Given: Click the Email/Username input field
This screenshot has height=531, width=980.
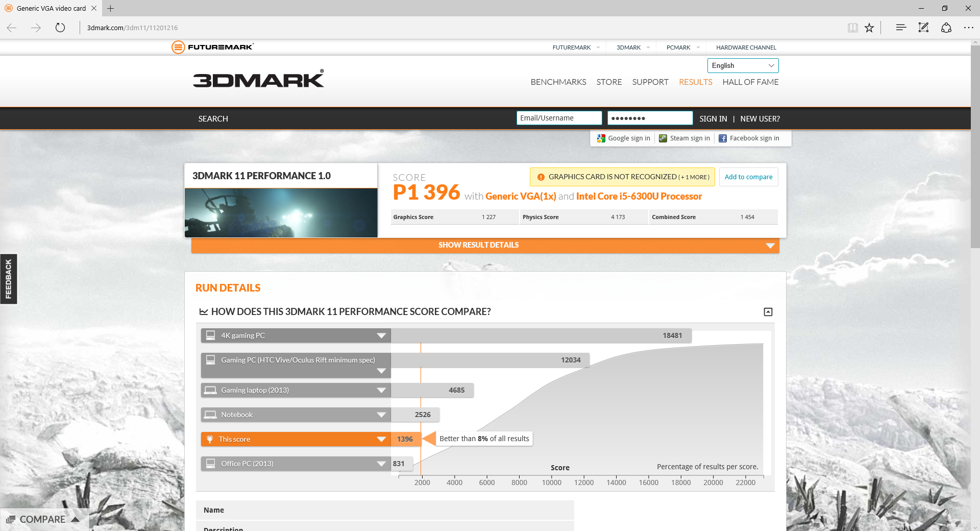Looking at the screenshot, I should [x=559, y=118].
